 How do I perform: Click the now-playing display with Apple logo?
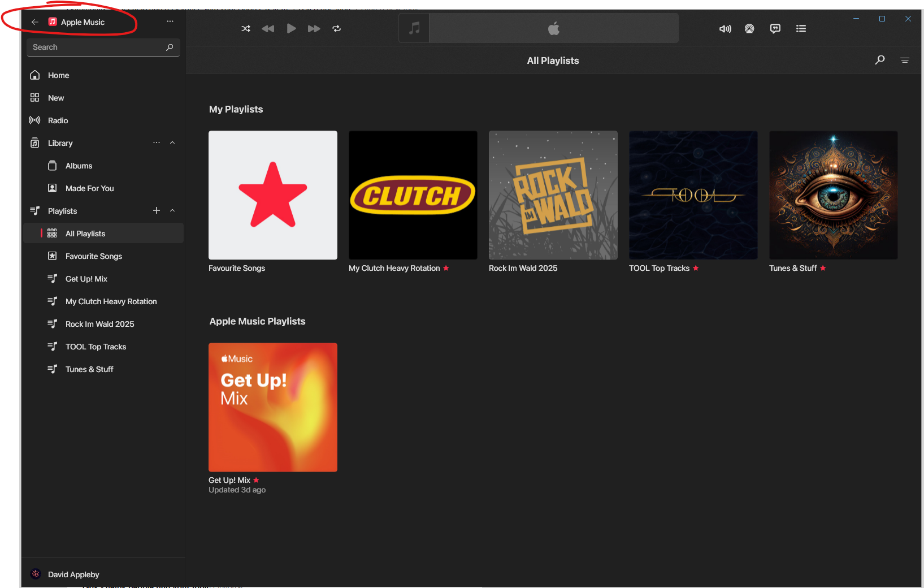coord(554,28)
